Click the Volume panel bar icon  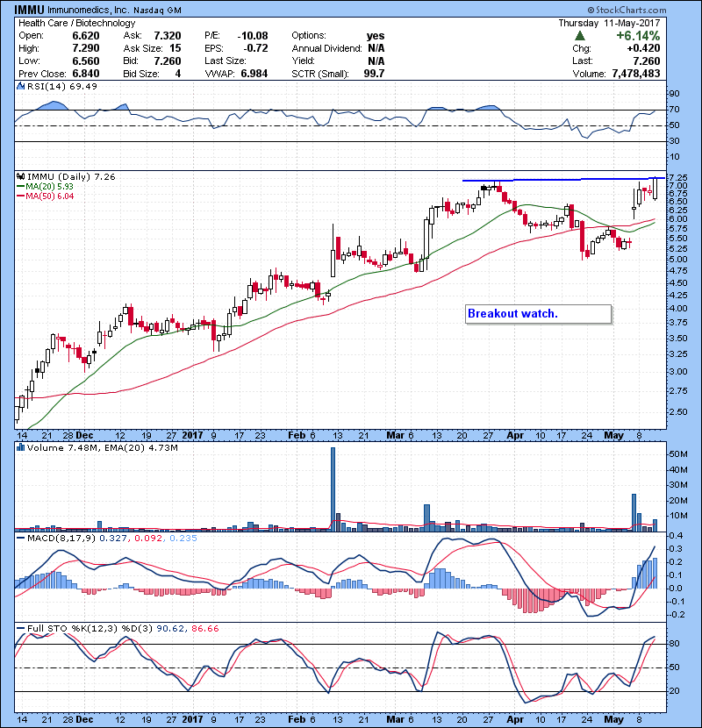point(21,447)
